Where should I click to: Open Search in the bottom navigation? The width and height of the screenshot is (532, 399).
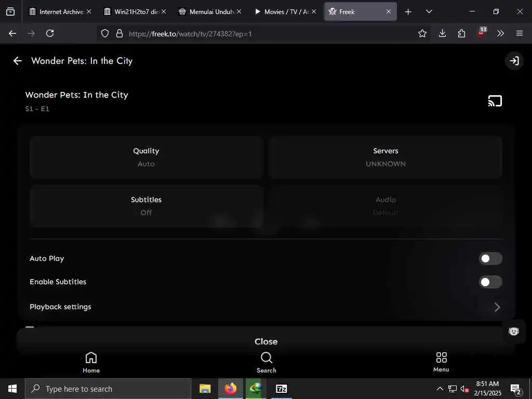tap(267, 363)
